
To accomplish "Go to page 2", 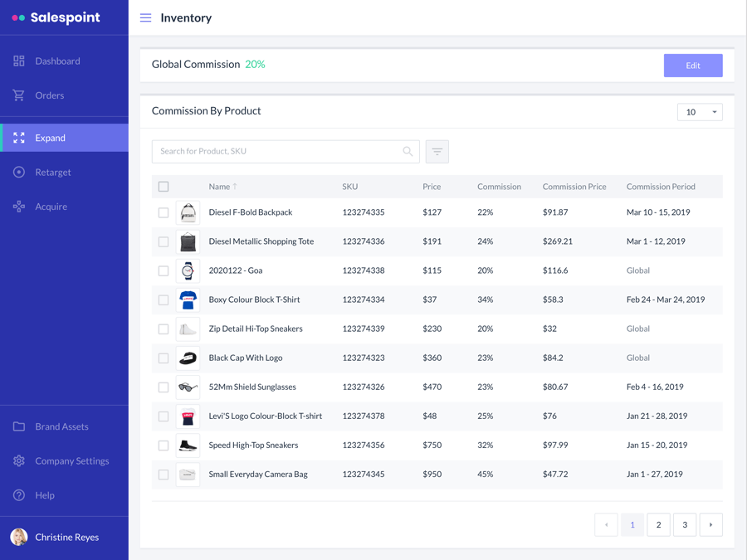I will click(x=658, y=524).
